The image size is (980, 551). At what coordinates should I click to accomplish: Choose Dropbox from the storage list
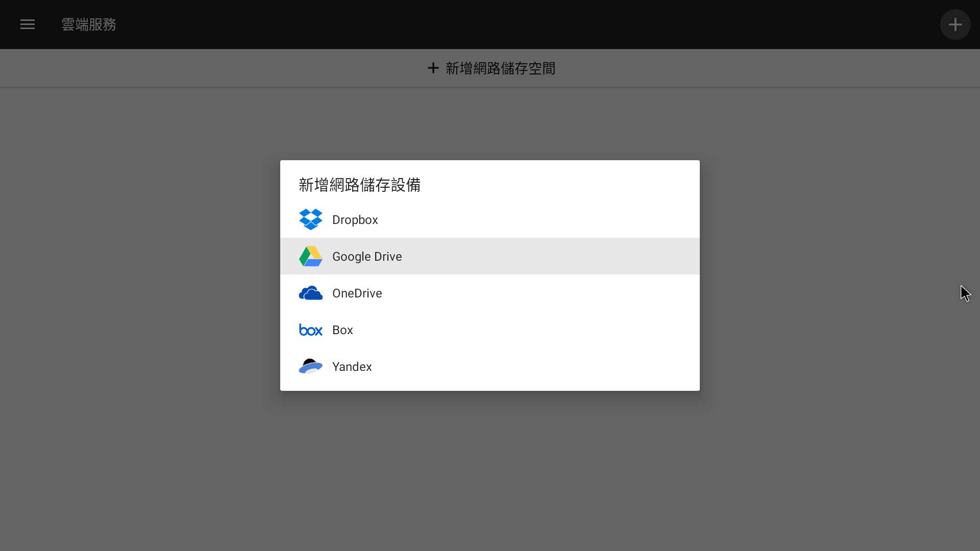490,219
